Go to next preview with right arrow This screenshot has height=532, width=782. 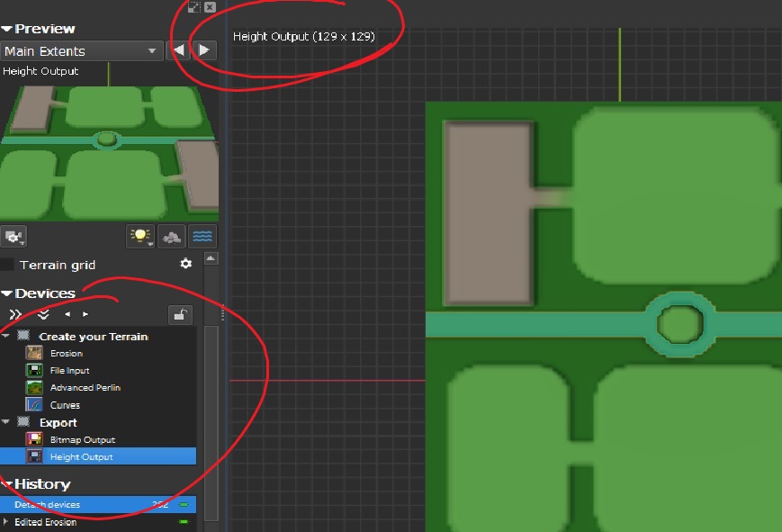click(204, 50)
